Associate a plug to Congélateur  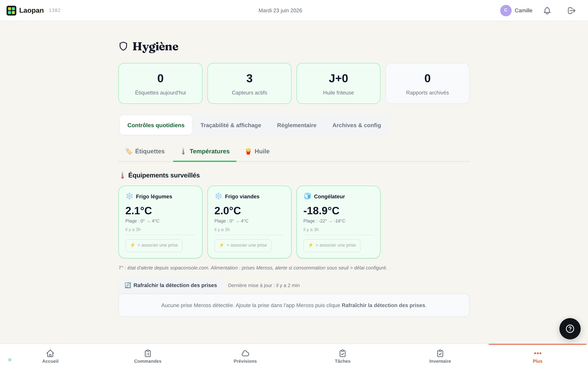click(x=332, y=245)
